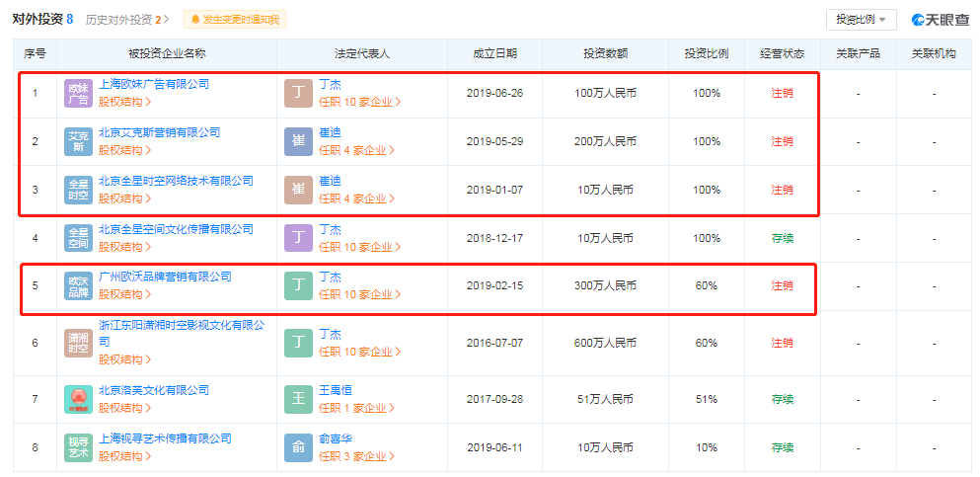980x477 pixels.
Task: Expand 股权结构 for 上海欧妹广告
Action: 125,102
